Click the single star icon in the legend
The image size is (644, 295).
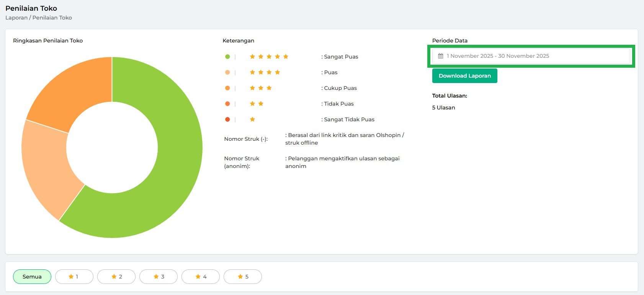pos(252,119)
